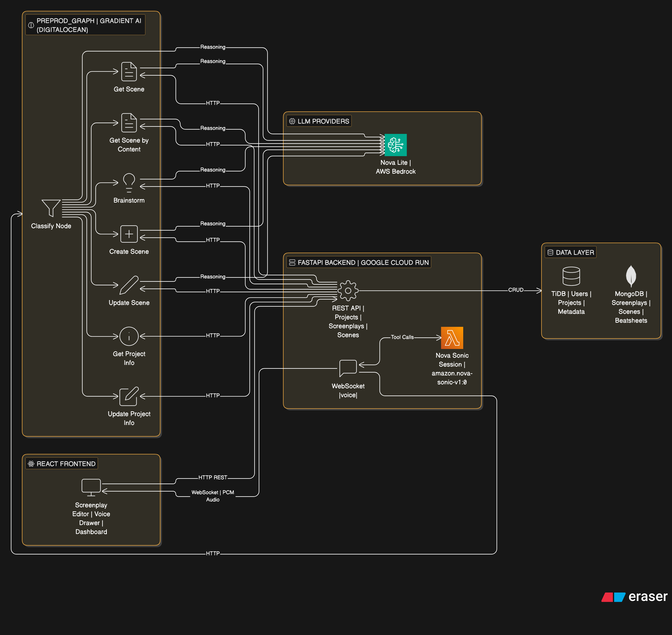Select the Create Scene plus icon

129,234
